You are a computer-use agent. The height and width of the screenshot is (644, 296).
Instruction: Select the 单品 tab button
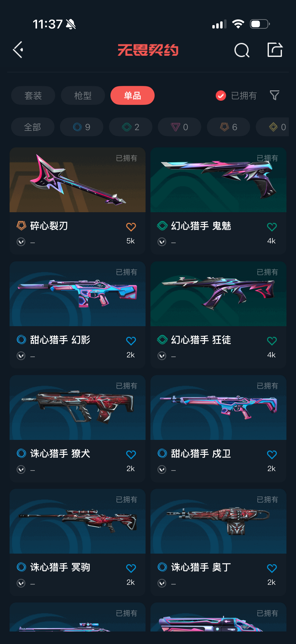tap(132, 95)
